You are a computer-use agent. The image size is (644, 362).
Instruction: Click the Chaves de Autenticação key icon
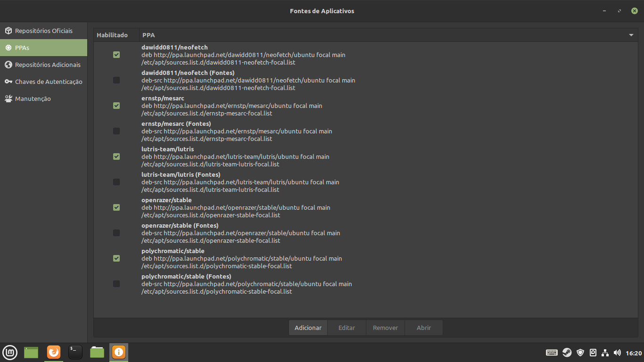pyautogui.click(x=8, y=82)
